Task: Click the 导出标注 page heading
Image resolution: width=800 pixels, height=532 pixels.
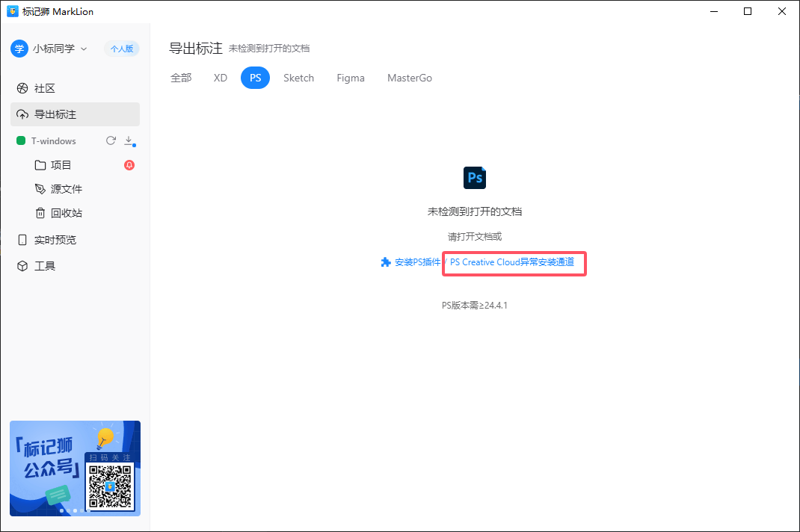Action: 196,49
